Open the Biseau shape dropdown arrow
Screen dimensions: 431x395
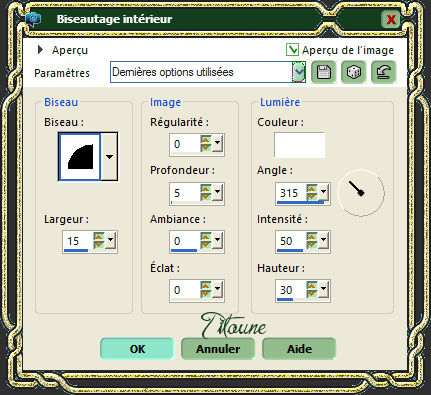109,157
